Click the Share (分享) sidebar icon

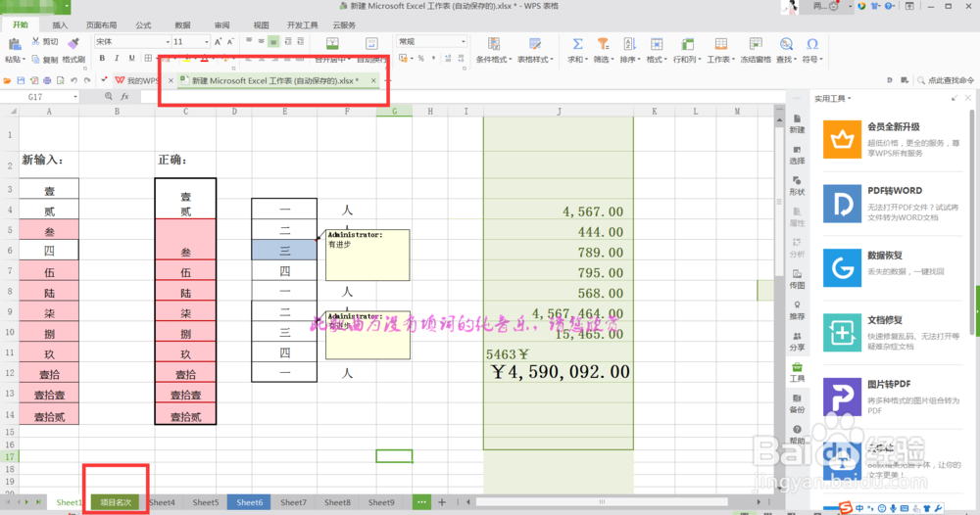tap(797, 342)
